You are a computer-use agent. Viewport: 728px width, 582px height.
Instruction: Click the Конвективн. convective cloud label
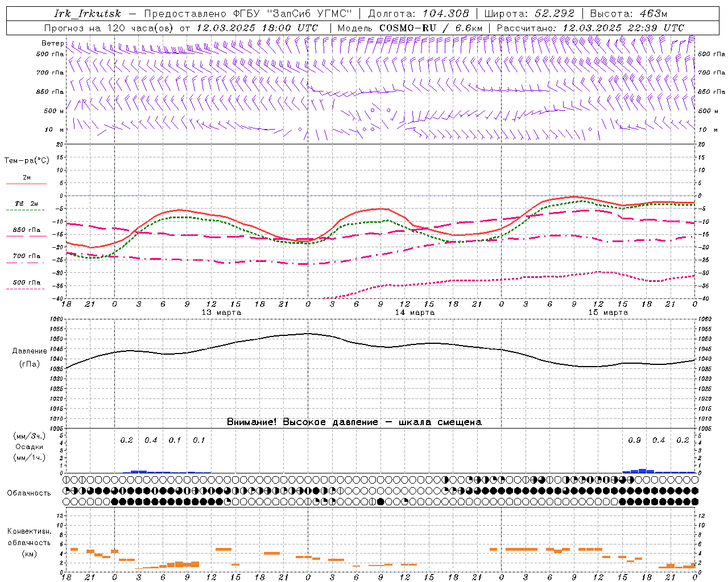point(29,531)
